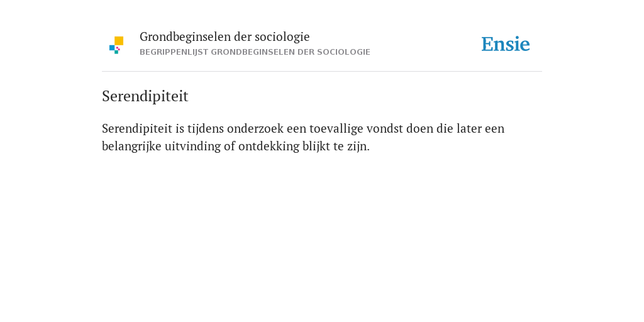The height and width of the screenshot is (322, 644).
Task: Click the first line of the definition text
Action: coord(303,128)
